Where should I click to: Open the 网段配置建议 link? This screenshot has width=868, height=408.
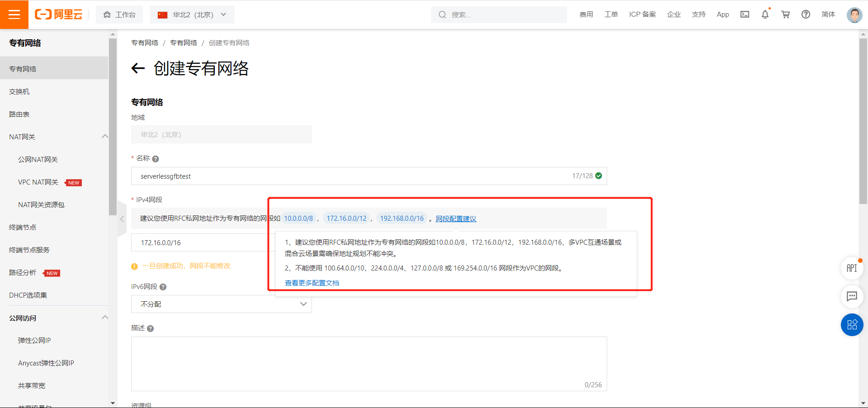pyautogui.click(x=456, y=218)
